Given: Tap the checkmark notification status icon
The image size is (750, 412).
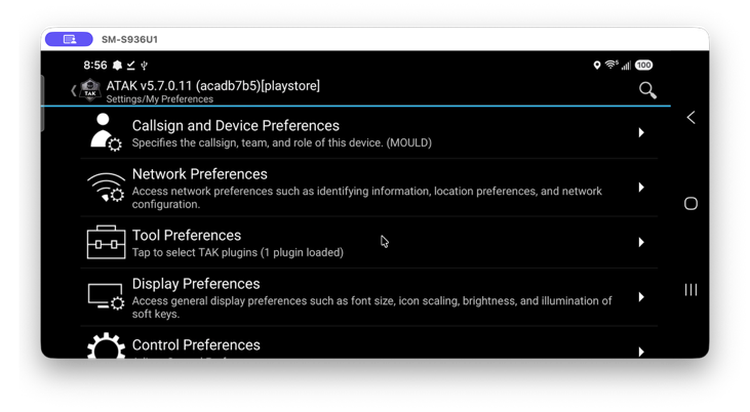Looking at the screenshot, I should [131, 65].
